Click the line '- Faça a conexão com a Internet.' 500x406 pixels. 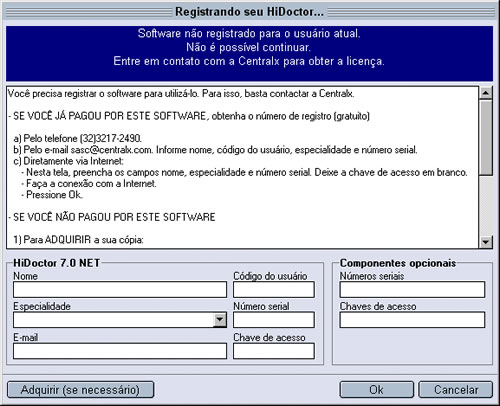(x=89, y=183)
